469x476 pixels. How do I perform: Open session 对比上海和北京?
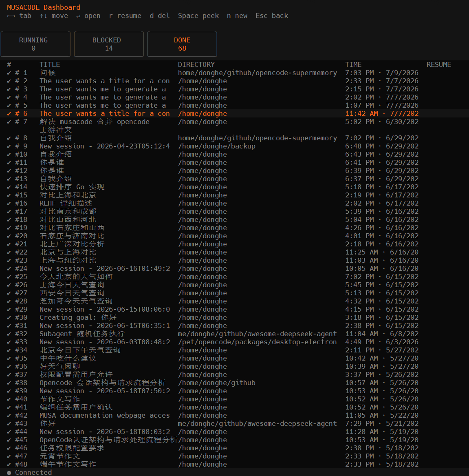pyautogui.click(x=234, y=195)
